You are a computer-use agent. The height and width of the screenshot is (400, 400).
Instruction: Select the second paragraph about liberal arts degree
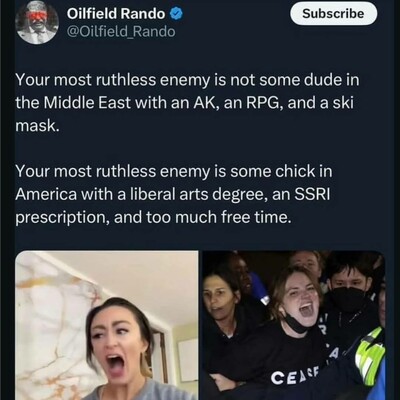[x=174, y=194]
